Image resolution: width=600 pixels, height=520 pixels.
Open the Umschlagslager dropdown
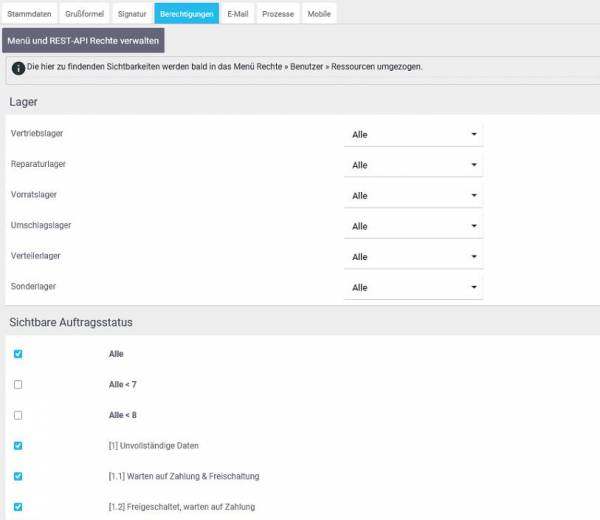(413, 227)
